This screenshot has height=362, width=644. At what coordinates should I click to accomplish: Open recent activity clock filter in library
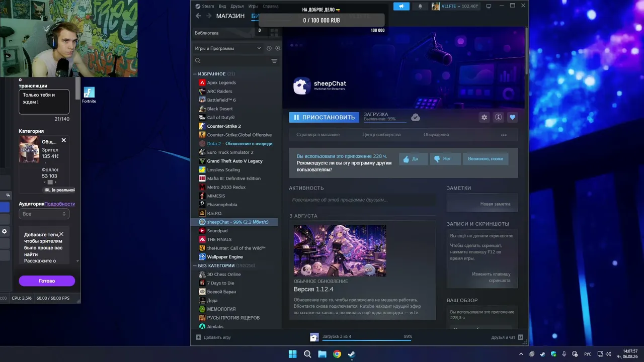tap(269, 48)
